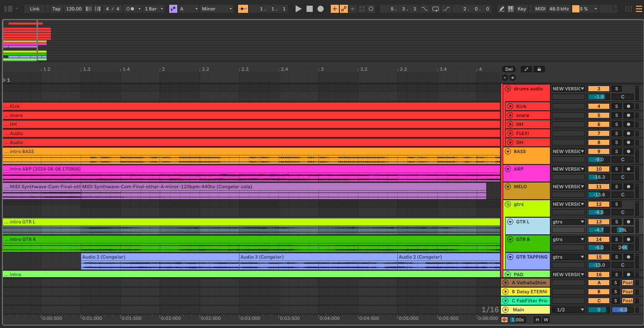
Task: Solo the Kick track
Action: [x=616, y=106]
